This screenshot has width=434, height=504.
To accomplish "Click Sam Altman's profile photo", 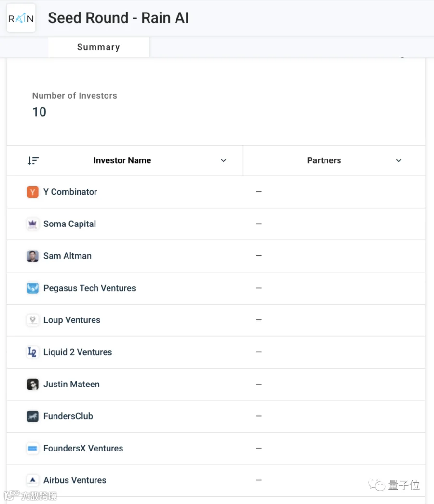I will pos(32,256).
